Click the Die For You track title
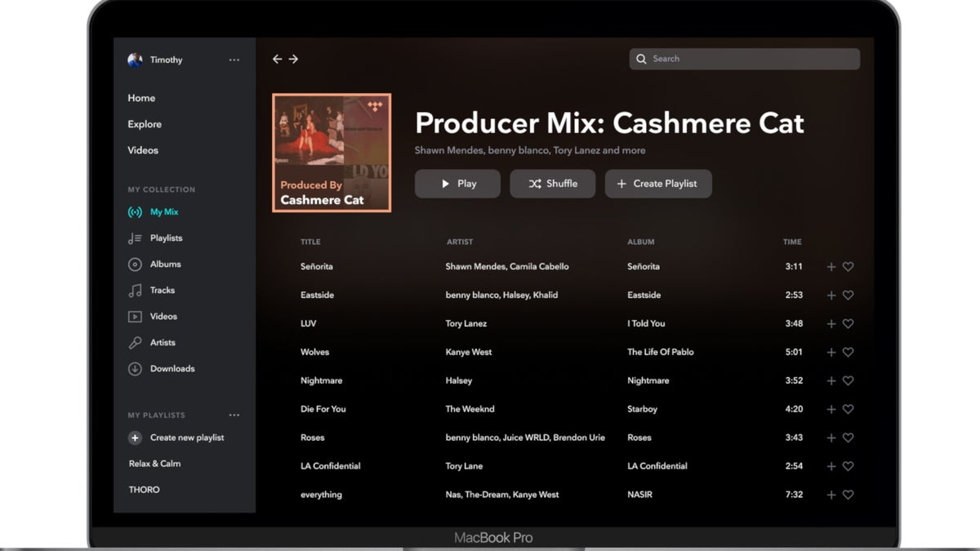The height and width of the screenshot is (551, 980). click(323, 409)
